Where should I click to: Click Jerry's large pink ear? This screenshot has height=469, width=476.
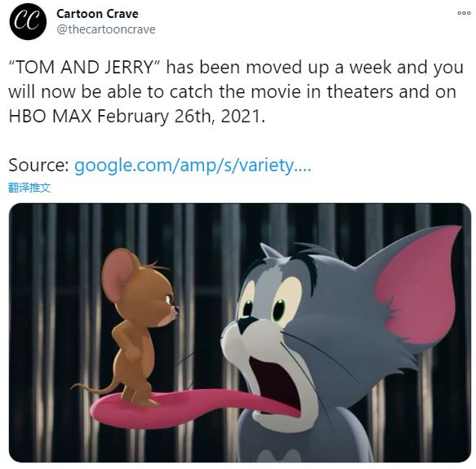pyautogui.click(x=117, y=277)
